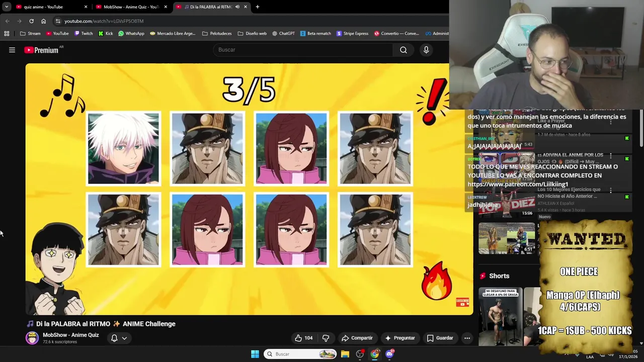Open menu for 'ADIVINA EL ANIME POR LOS OJOS' video
The width and height of the screenshot is (644, 362).
pos(611,156)
